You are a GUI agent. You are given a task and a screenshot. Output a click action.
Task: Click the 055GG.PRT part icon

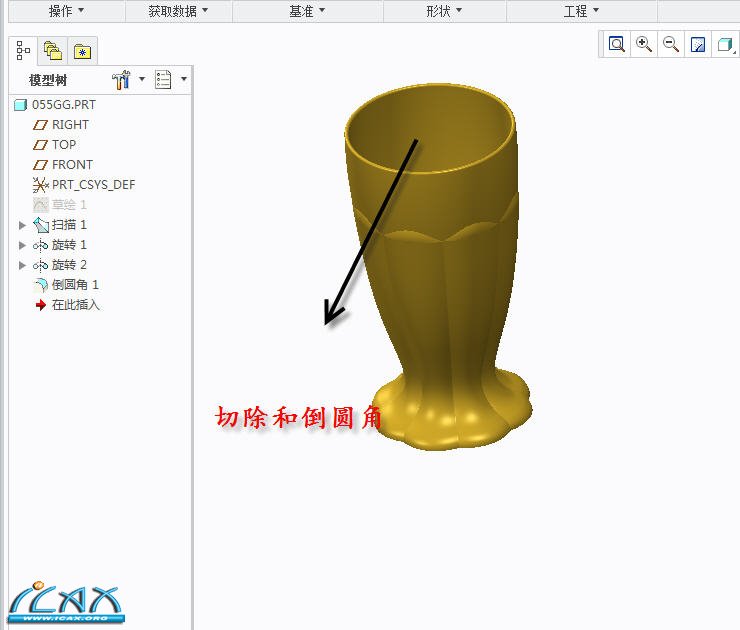pyautogui.click(x=20, y=105)
